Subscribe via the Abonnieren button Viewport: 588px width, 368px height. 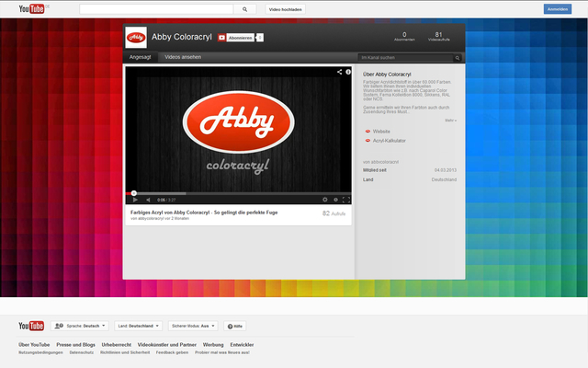[236, 38]
